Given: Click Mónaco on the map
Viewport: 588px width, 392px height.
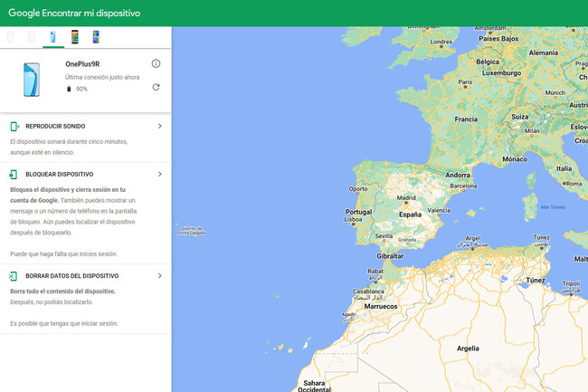Looking at the screenshot, I should coord(515,159).
